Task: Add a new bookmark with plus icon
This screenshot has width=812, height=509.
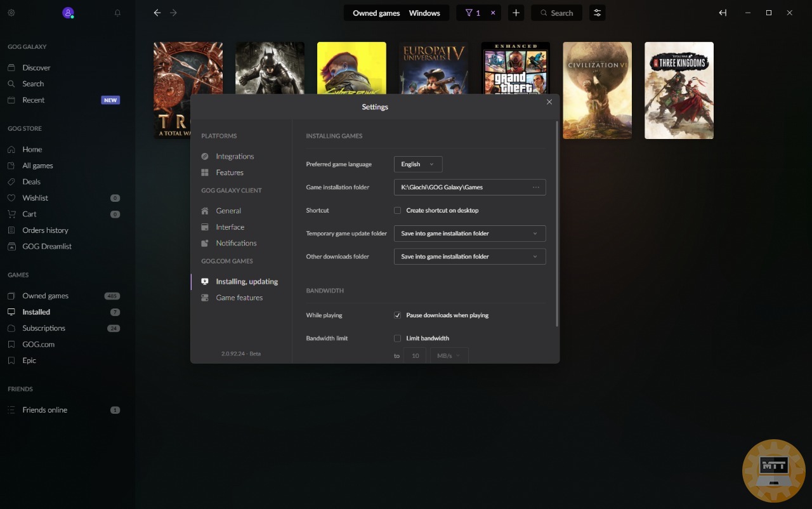Action: point(516,13)
